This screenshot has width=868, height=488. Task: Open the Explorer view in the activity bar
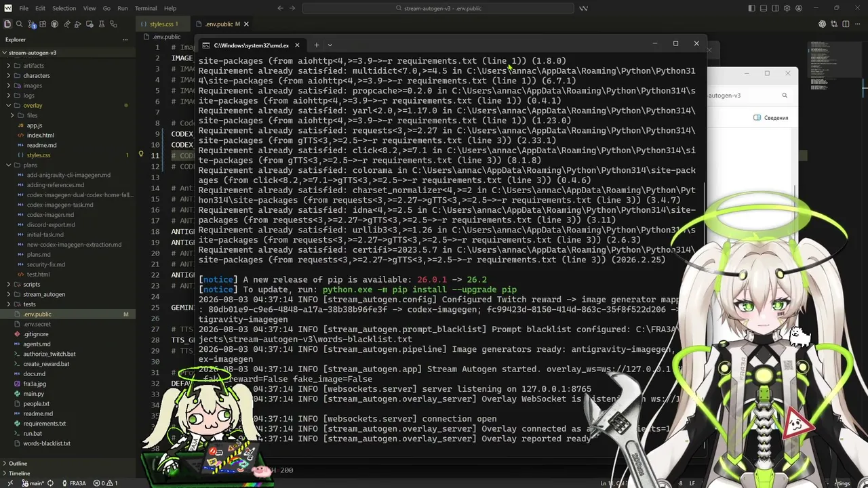pos(7,24)
